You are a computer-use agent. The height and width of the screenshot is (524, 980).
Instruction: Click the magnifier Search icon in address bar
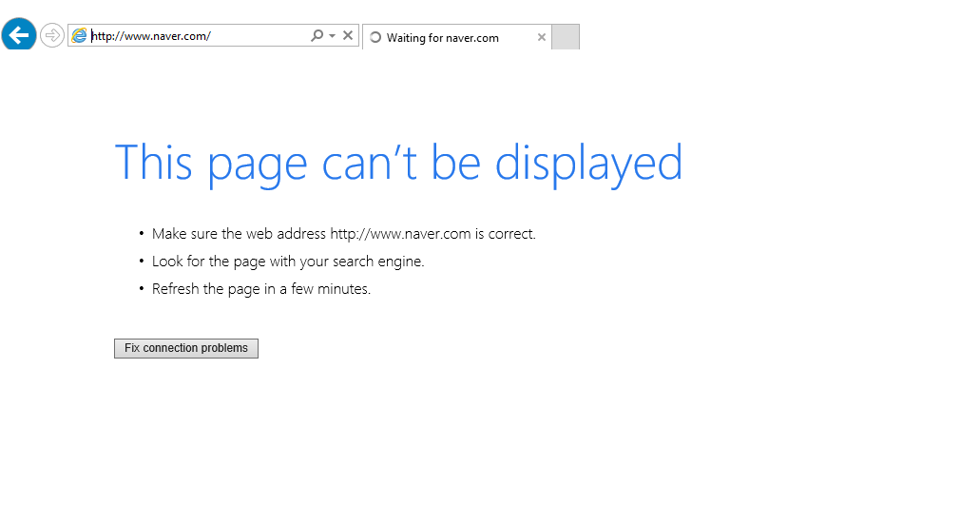click(317, 35)
